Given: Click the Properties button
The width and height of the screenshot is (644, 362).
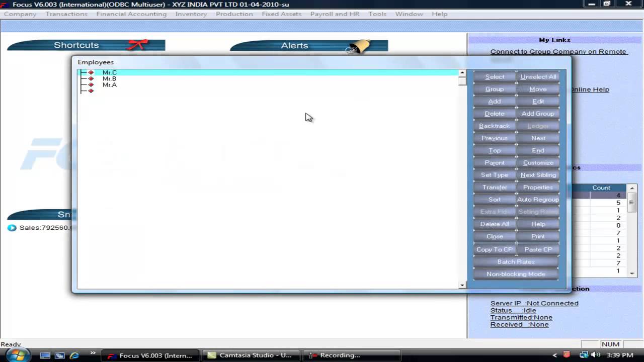Looking at the screenshot, I should (x=538, y=188).
